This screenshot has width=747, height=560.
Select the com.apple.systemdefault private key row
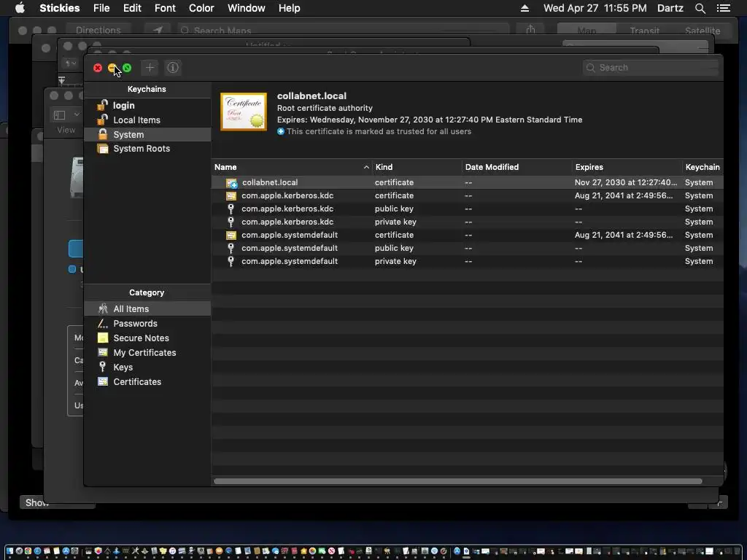(x=468, y=261)
